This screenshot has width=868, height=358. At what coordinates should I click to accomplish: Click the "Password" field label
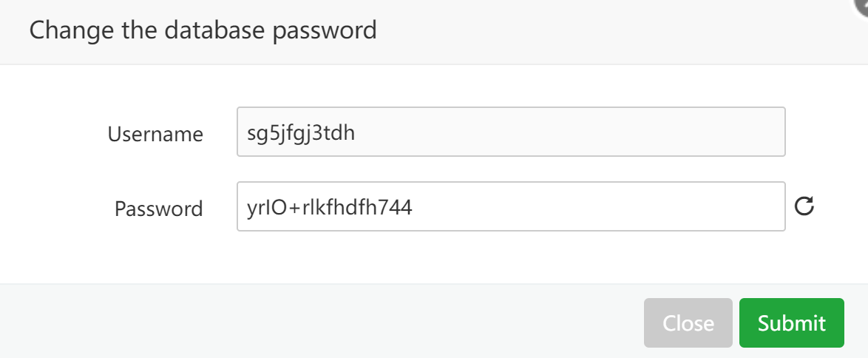click(158, 209)
